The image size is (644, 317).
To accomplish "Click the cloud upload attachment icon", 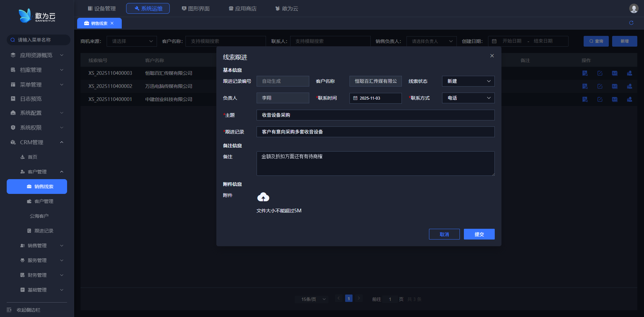I will pyautogui.click(x=263, y=197).
